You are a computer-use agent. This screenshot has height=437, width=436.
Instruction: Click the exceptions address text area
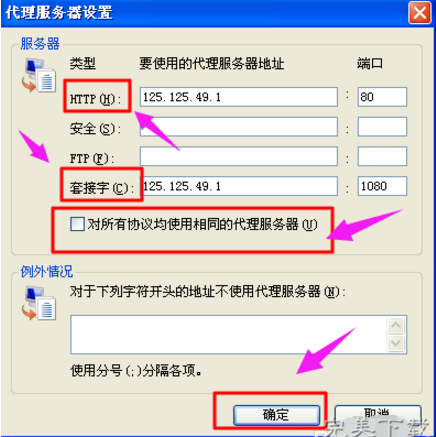(x=229, y=334)
